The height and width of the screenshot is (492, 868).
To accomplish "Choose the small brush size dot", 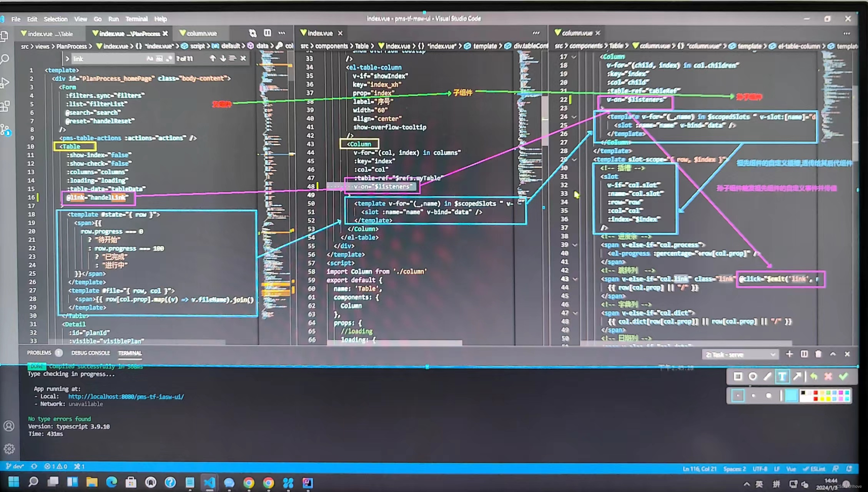I will [738, 396].
